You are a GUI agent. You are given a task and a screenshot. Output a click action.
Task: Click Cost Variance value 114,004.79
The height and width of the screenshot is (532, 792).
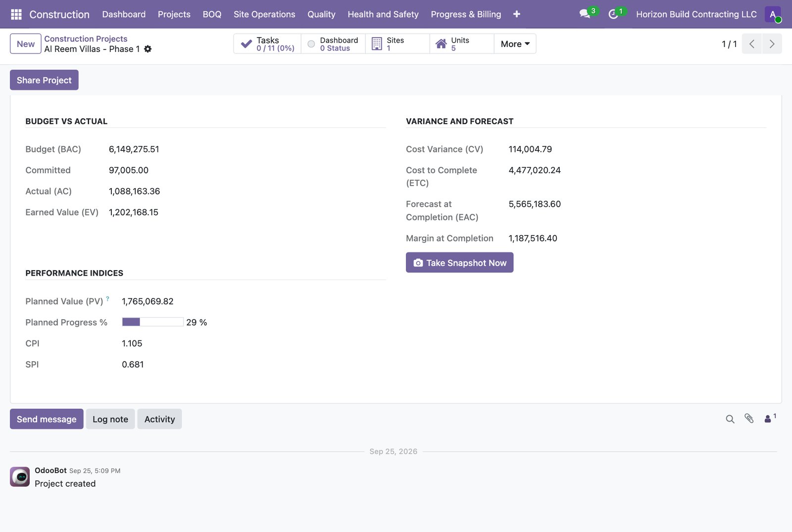[x=530, y=149]
